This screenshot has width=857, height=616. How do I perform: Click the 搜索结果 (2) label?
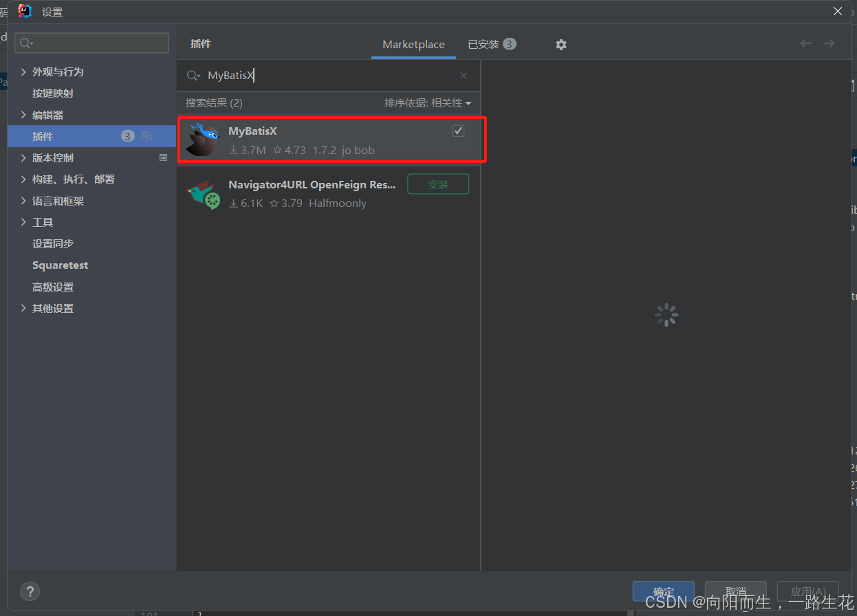click(x=214, y=103)
